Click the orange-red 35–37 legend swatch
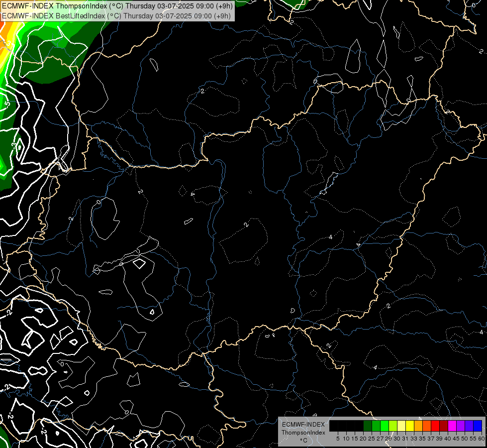Image resolution: width=487 pixels, height=448 pixels. pos(427,426)
